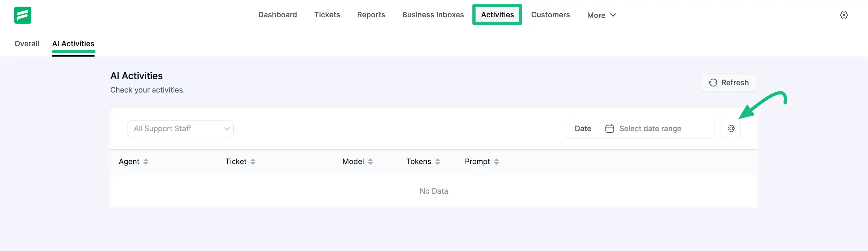Go to the Customers page
The width and height of the screenshot is (868, 251).
point(550,15)
